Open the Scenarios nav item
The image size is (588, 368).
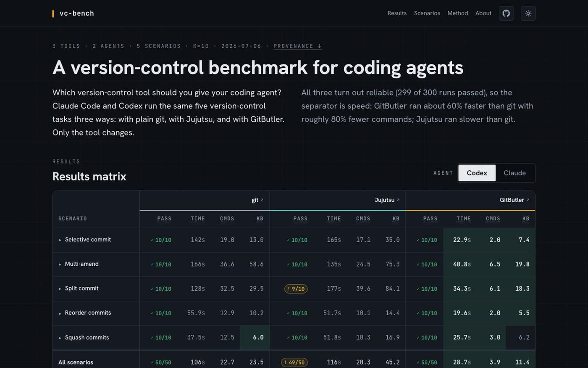click(x=427, y=13)
